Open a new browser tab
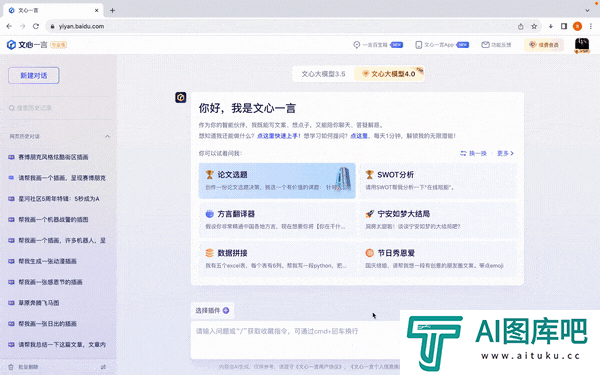The width and height of the screenshot is (600, 375). (112, 11)
